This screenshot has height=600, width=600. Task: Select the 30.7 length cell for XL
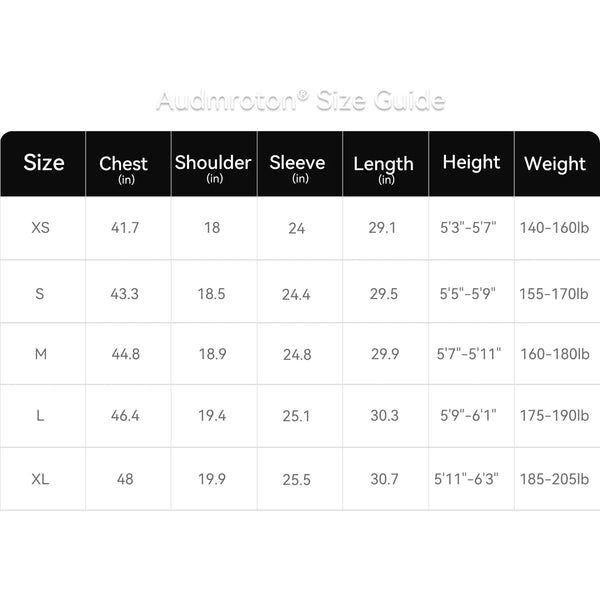(x=385, y=479)
